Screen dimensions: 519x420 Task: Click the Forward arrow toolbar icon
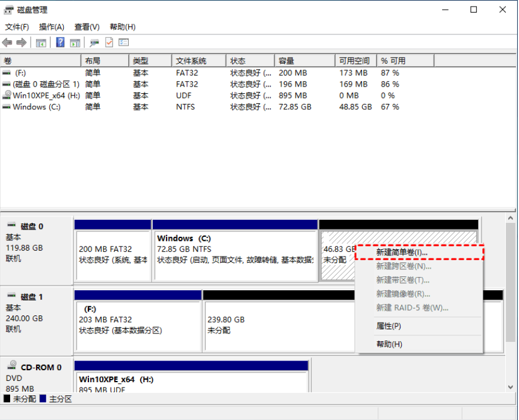coord(22,43)
